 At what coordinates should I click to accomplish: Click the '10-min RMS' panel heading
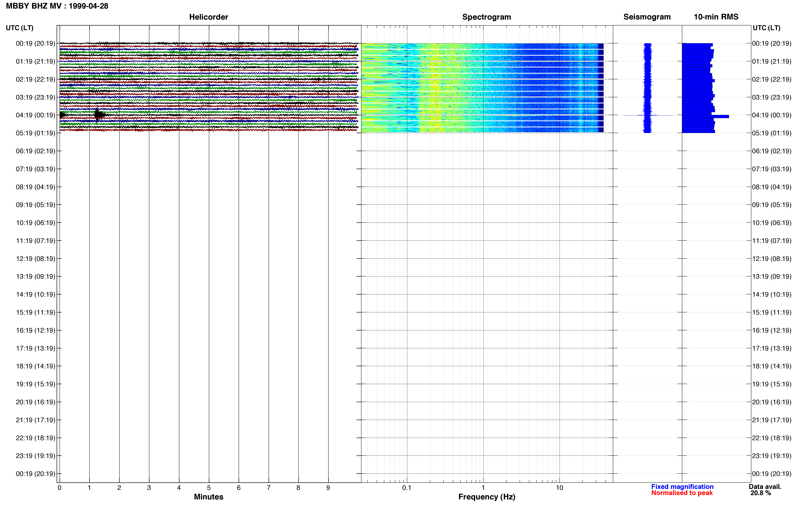click(716, 17)
